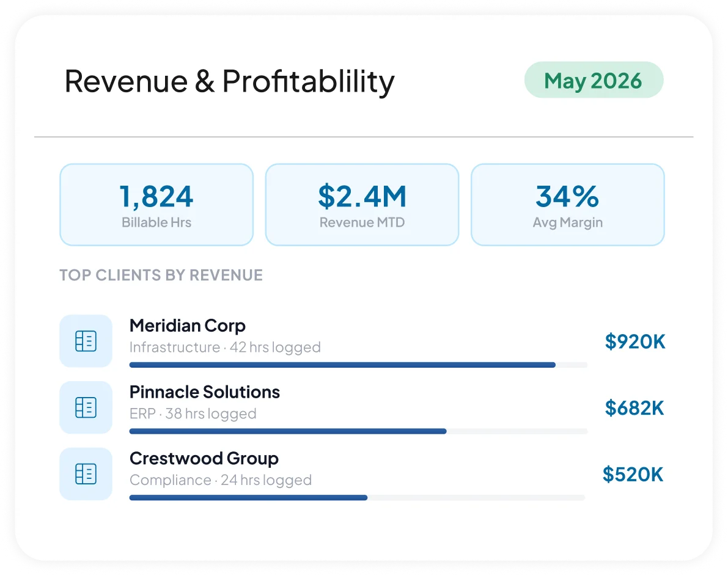Click the Crestwood Group revenue progress bar
Screen dimensions: 728x576
click(x=358, y=498)
